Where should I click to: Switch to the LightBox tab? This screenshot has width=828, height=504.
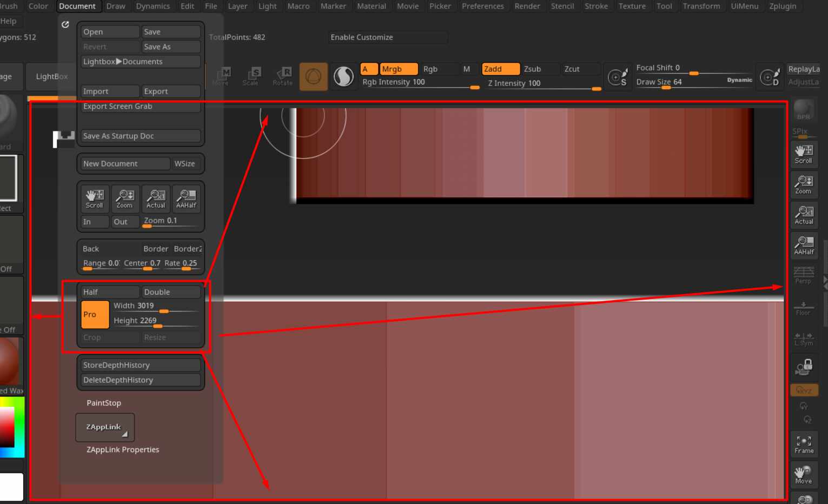[50, 76]
